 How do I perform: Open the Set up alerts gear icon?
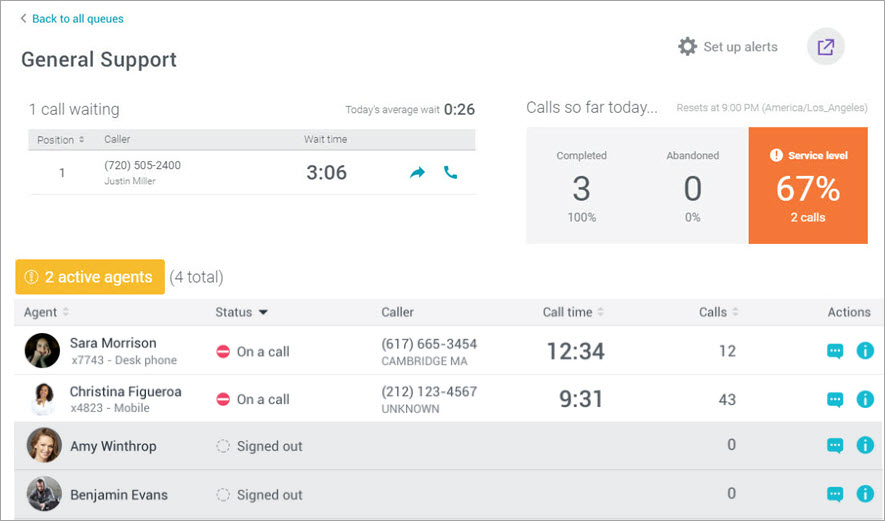(687, 46)
